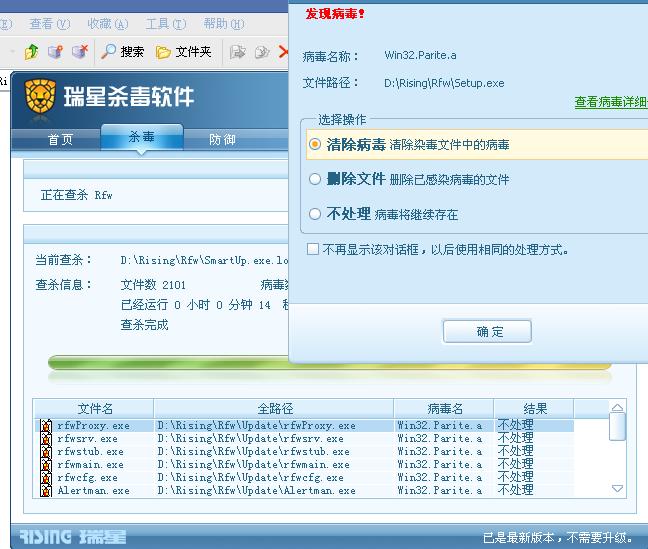
Task: Click virus name Win32.Parite.a in dialog
Action: [x=420, y=55]
